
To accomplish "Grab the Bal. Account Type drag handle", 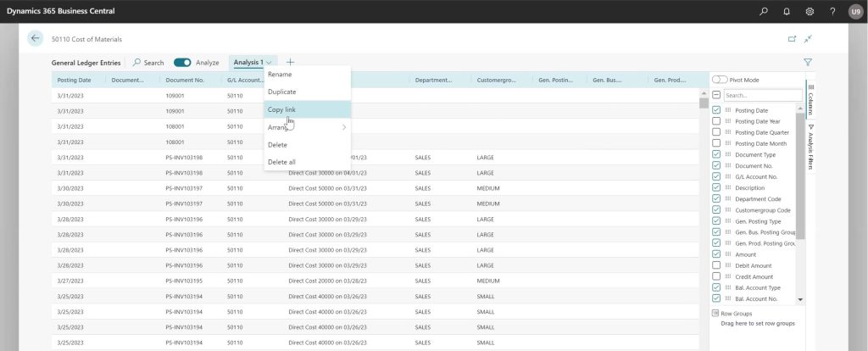I will point(728,287).
